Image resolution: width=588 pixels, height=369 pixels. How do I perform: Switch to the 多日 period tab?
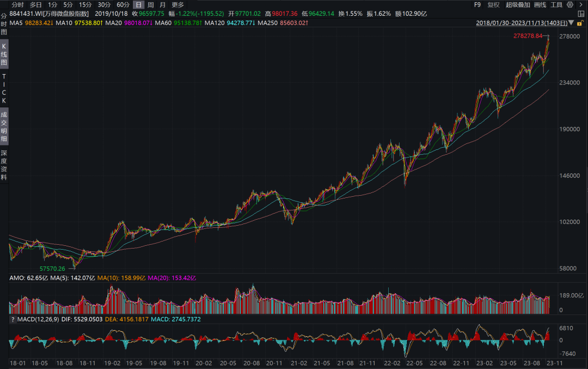point(35,5)
